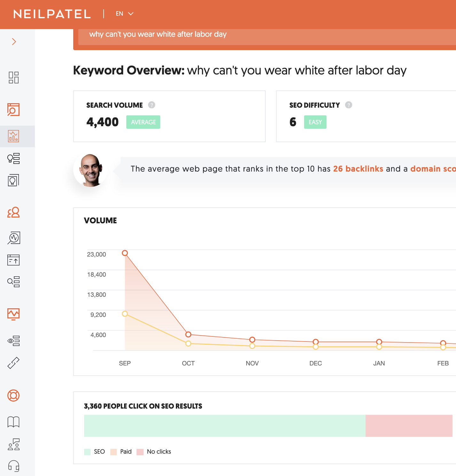Click the 'Keyword Overview:' page title

click(129, 70)
